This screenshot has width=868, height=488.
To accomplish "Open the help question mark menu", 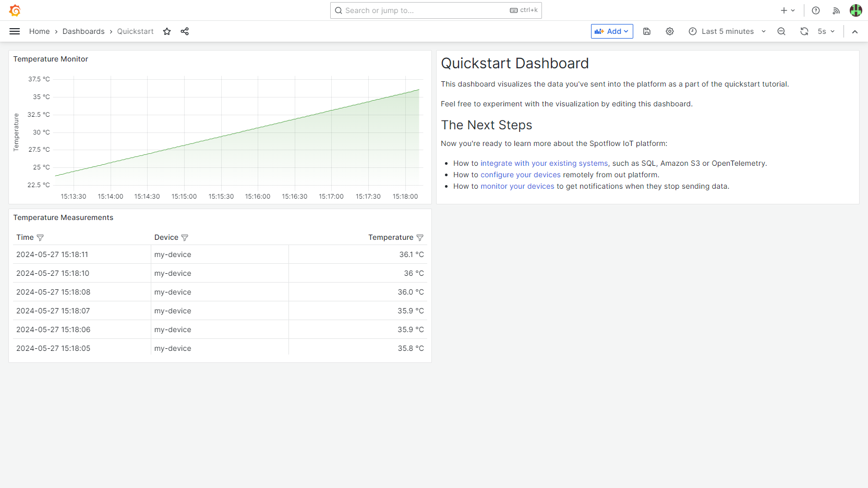I will [816, 10].
